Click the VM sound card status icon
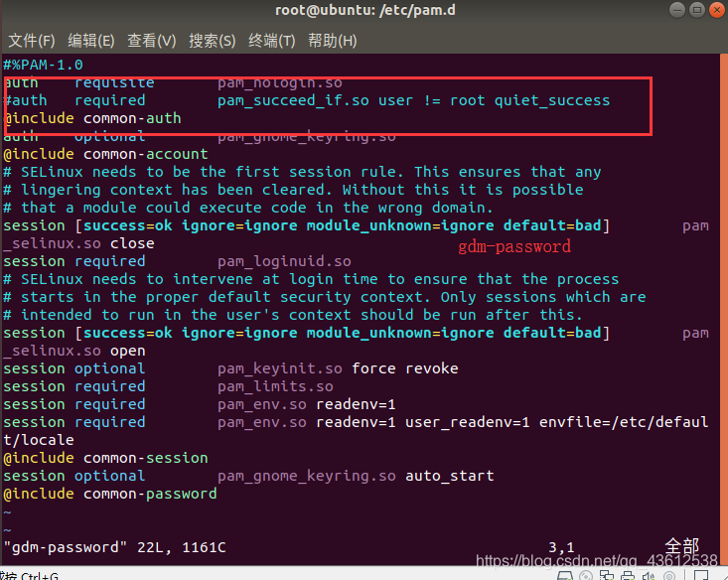The image size is (728, 580). pyautogui.click(x=649, y=576)
